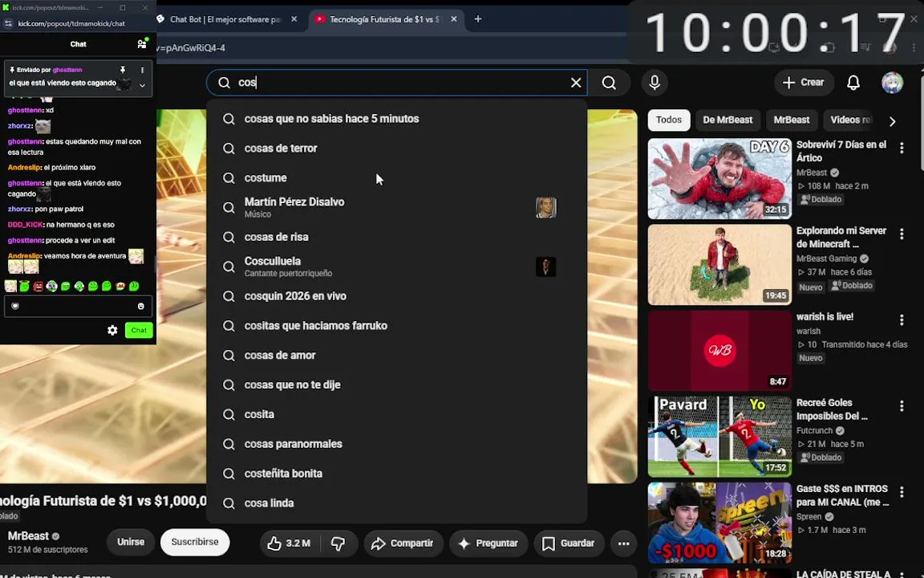Select suggestion 'cosas de terror'
The image size is (924, 578).
click(396, 148)
